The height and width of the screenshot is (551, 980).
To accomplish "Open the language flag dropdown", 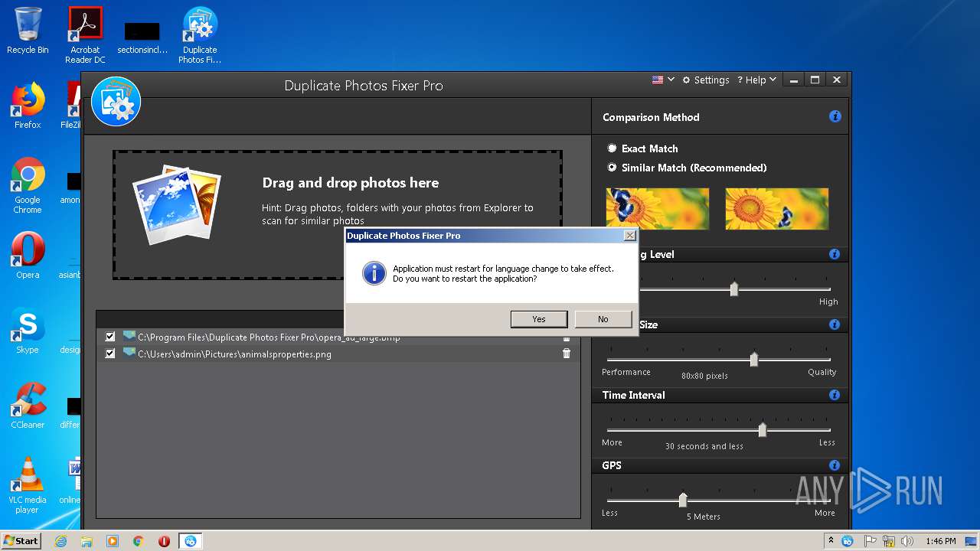I will pos(663,80).
